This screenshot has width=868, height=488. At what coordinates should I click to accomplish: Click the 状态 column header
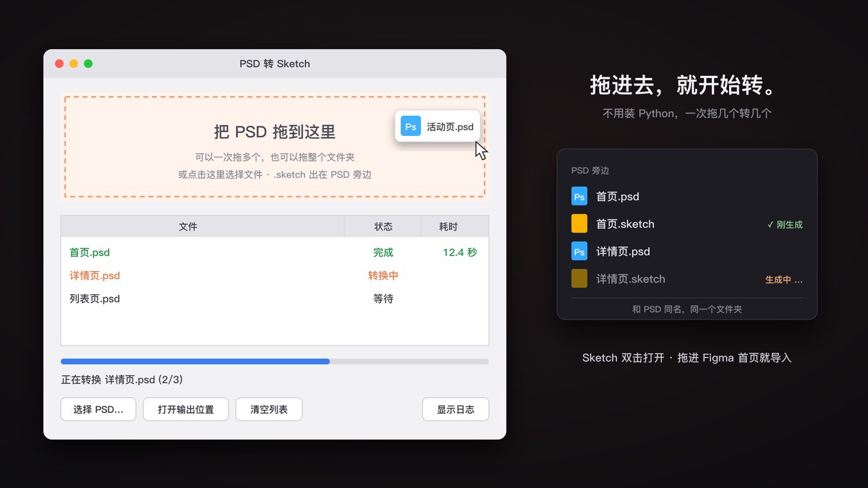(383, 226)
